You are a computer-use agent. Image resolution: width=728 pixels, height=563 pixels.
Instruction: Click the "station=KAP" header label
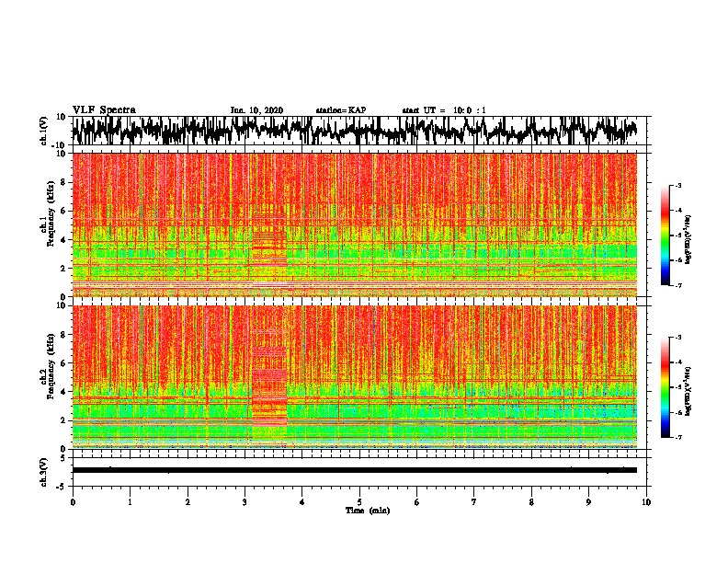pyautogui.click(x=341, y=110)
